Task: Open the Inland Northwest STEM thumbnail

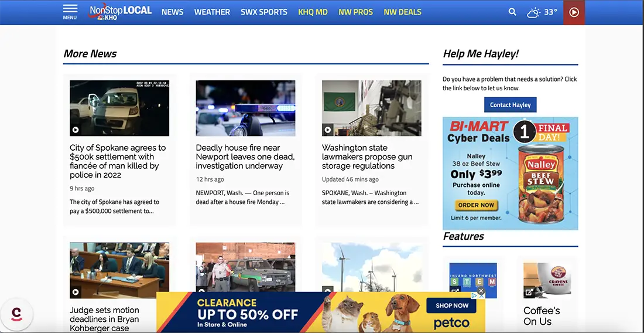Action: 472,280
